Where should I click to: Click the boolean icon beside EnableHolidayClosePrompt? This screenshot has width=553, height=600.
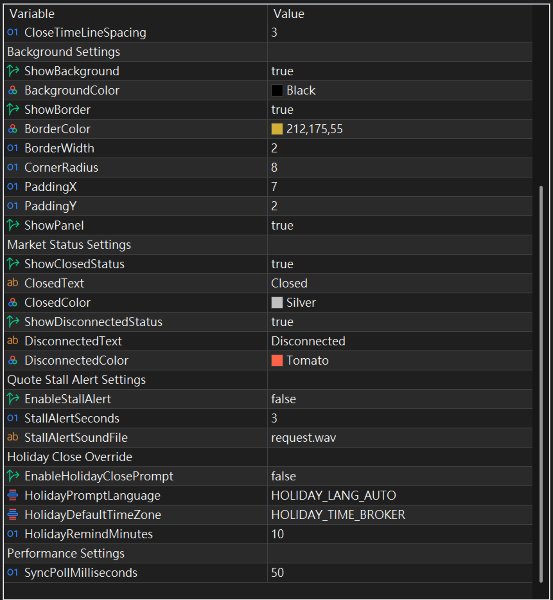tap(13, 476)
